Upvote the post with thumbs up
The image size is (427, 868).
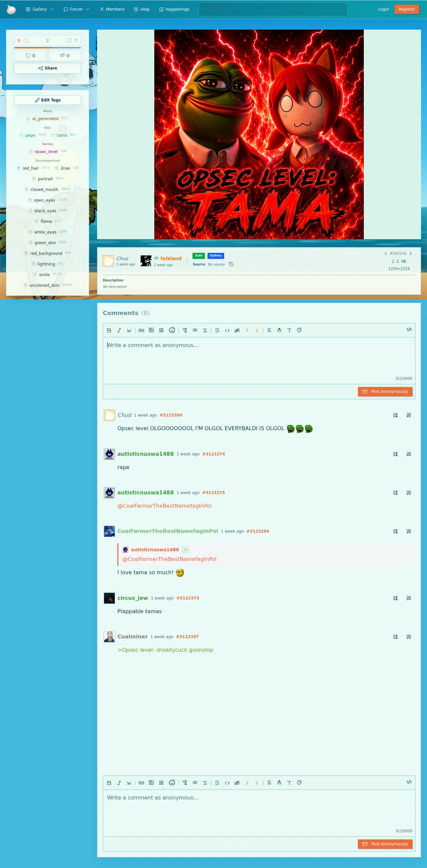click(26, 41)
